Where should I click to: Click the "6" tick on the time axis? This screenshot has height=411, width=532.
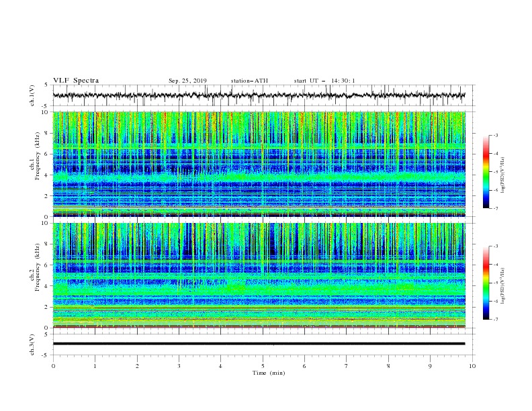click(x=304, y=366)
